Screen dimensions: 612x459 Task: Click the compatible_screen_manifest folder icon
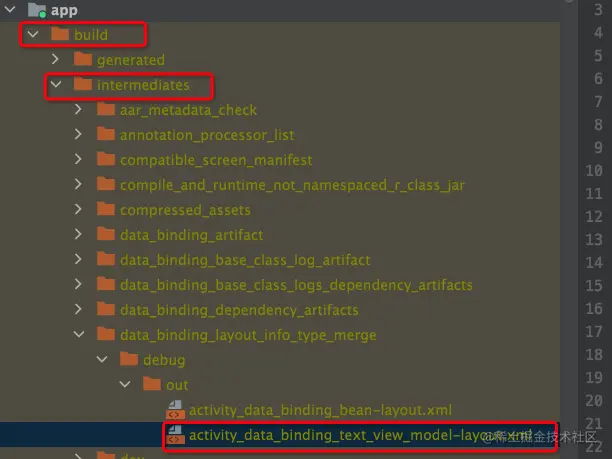(x=106, y=158)
